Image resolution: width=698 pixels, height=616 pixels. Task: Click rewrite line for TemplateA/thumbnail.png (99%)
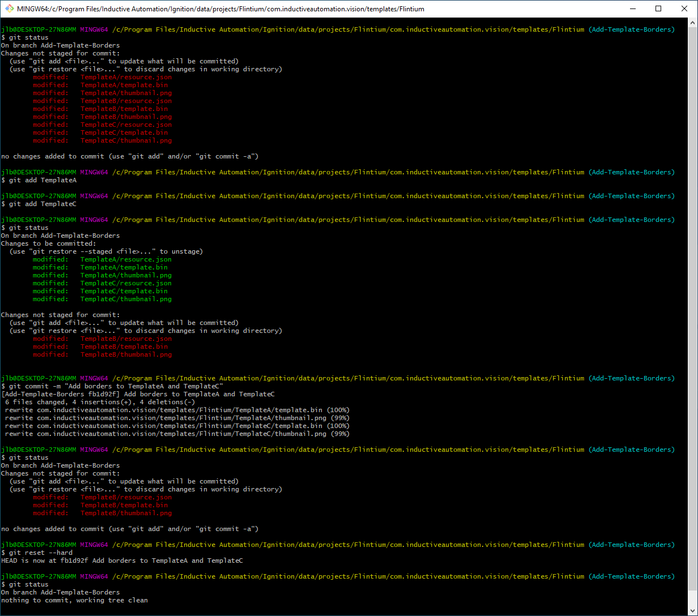click(x=177, y=418)
